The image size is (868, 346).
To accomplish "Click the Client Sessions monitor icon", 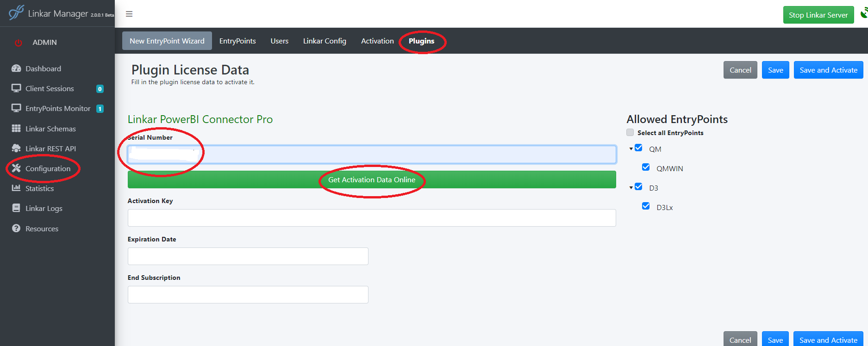I will tap(16, 88).
